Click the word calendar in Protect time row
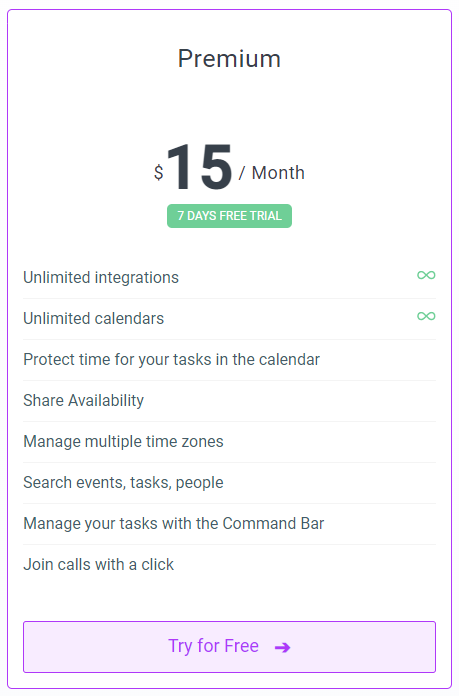The height and width of the screenshot is (696, 459). tap(289, 360)
